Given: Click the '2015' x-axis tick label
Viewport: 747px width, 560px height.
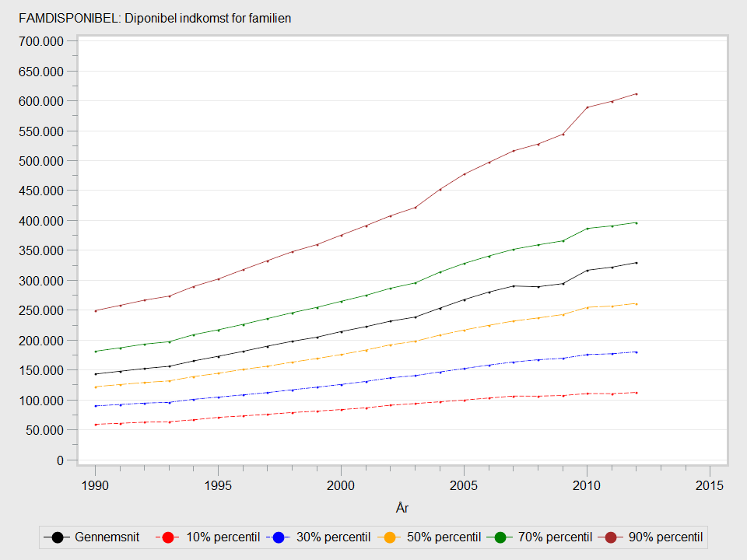Looking at the screenshot, I should point(710,485).
